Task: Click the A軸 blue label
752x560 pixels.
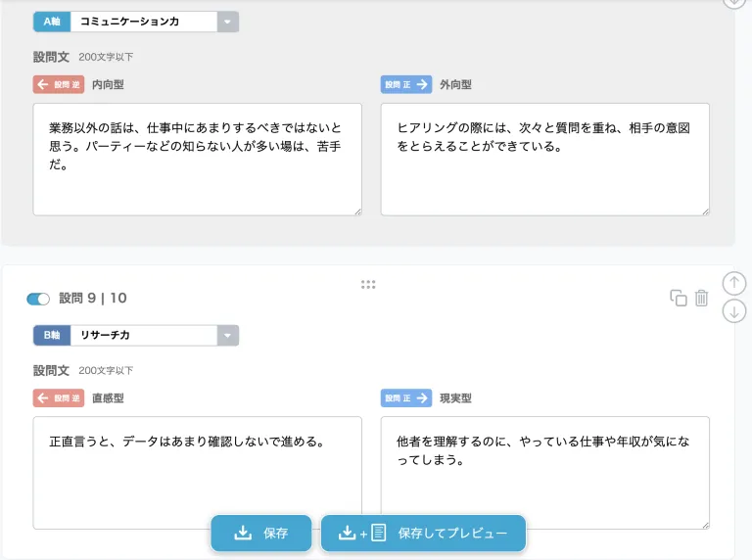Action: pyautogui.click(x=52, y=22)
